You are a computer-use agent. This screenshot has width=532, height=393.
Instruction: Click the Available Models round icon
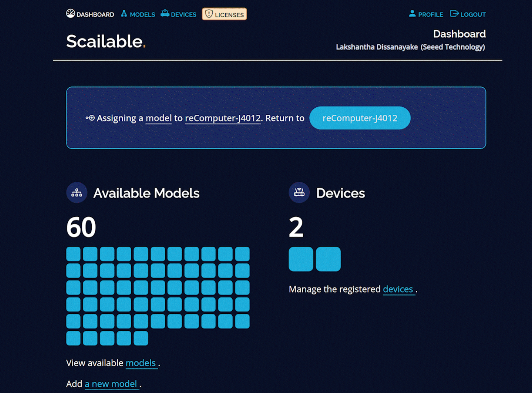77,193
